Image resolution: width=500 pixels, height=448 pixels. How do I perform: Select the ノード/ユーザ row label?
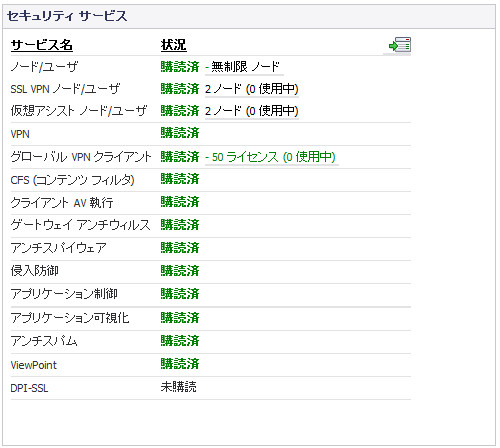[x=44, y=67]
